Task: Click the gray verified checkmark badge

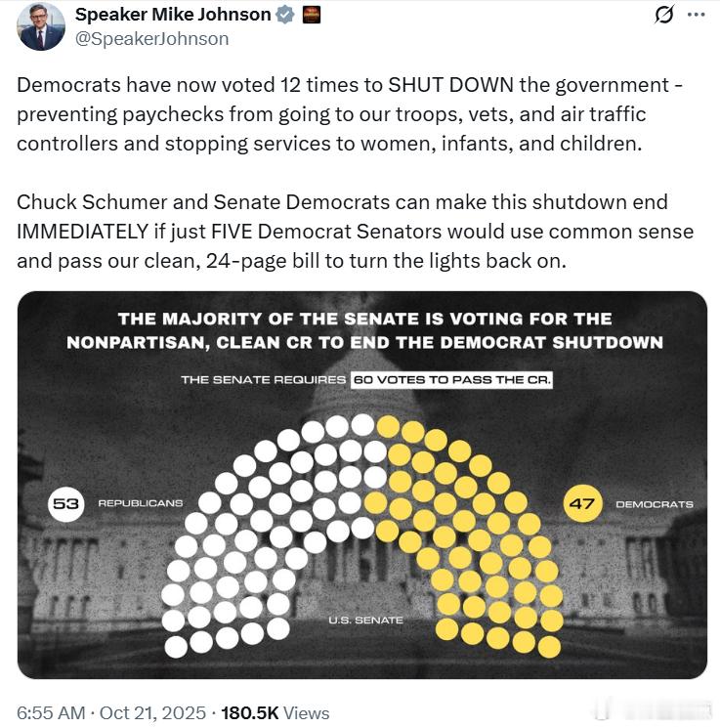Action: coord(286,15)
